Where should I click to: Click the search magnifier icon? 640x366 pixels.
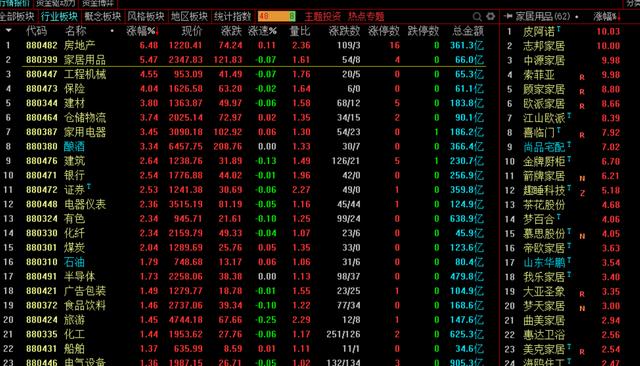pyautogui.click(x=477, y=17)
